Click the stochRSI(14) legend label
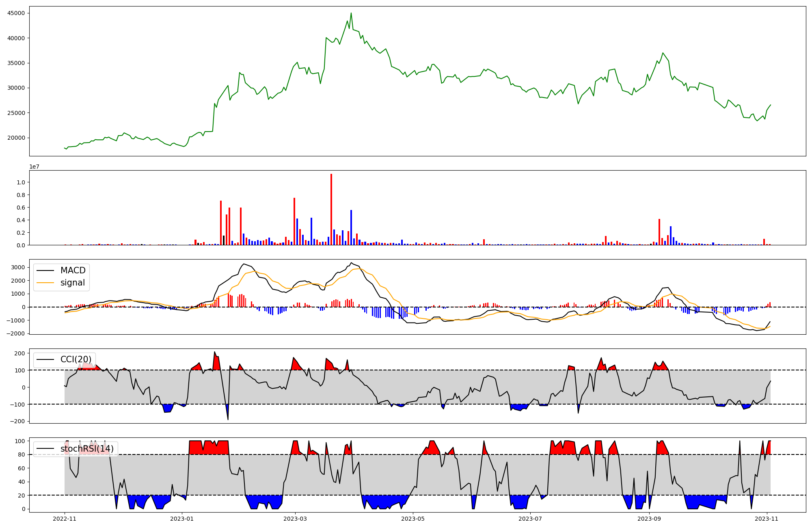 pyautogui.click(x=87, y=449)
